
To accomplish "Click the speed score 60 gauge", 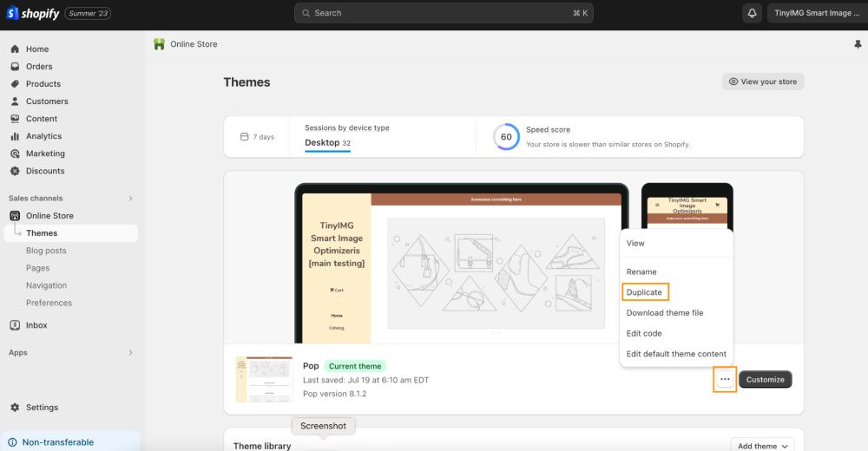I will (x=506, y=137).
